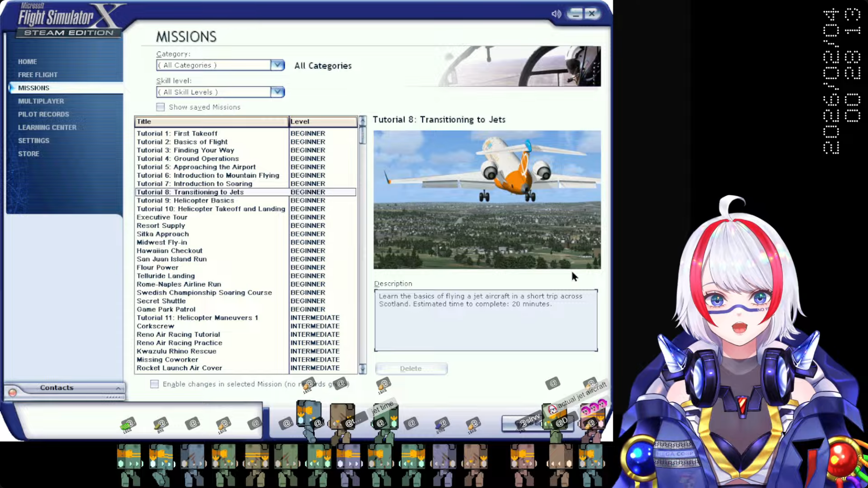
Task: Select the Reno Air Racing Tutorial
Action: tap(246, 335)
